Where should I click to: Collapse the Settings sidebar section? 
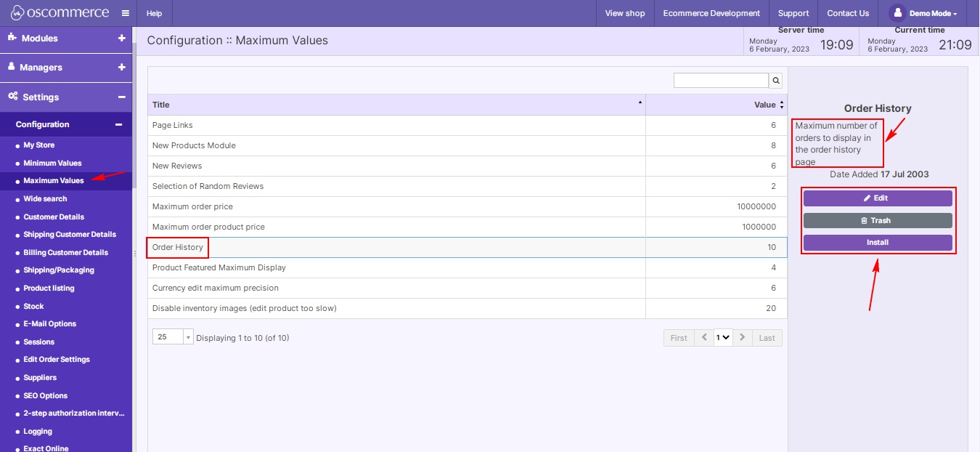(x=121, y=97)
